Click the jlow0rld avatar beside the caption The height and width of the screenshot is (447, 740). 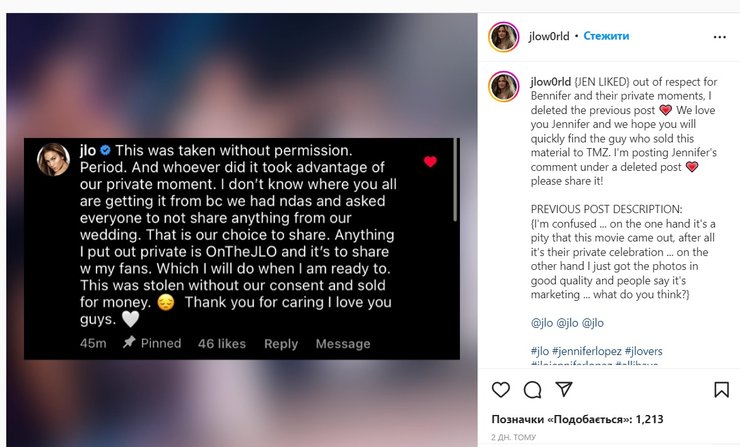click(x=501, y=87)
